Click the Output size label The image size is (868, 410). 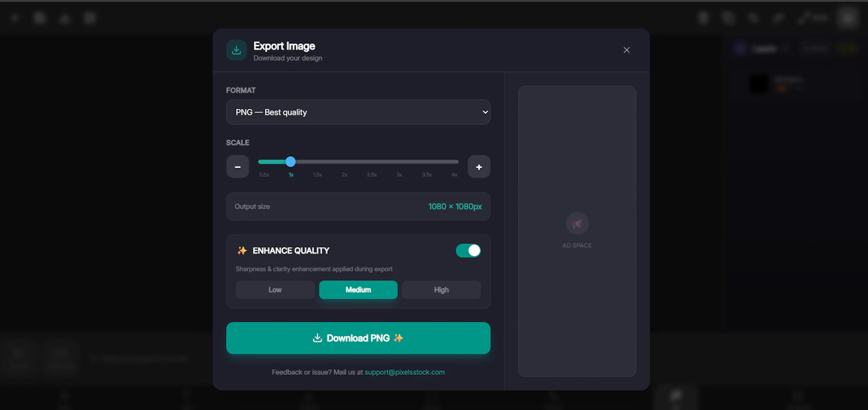pyautogui.click(x=252, y=207)
